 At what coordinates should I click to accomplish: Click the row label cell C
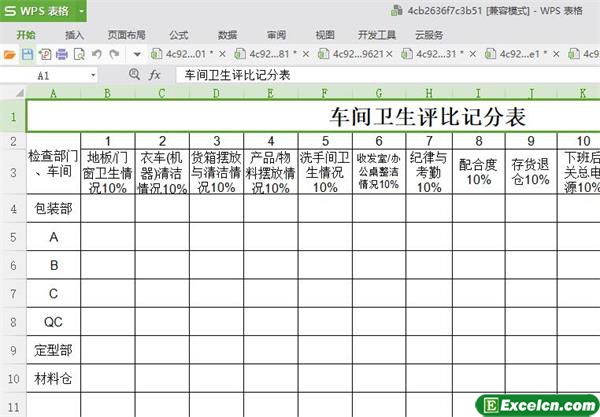pos(53,293)
